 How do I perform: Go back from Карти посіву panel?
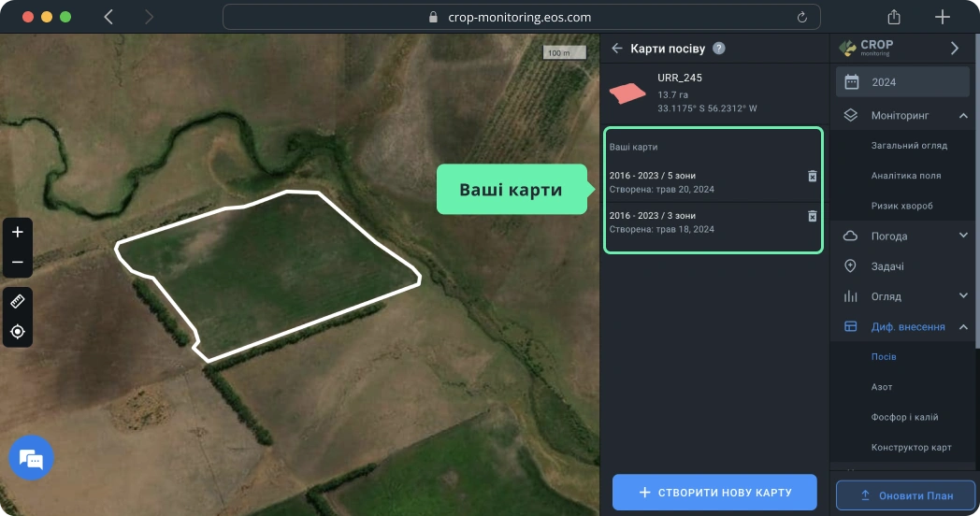point(617,49)
